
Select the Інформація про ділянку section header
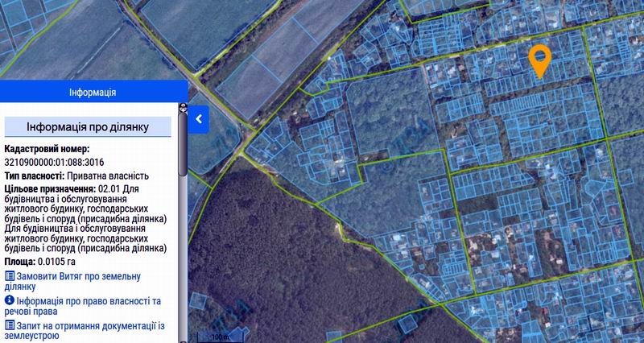pyautogui.click(x=87, y=127)
